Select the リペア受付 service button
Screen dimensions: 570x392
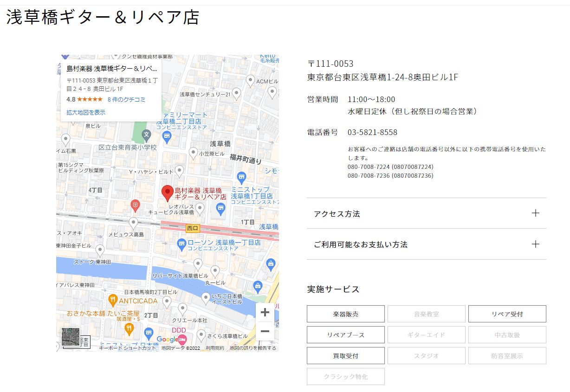click(x=507, y=314)
